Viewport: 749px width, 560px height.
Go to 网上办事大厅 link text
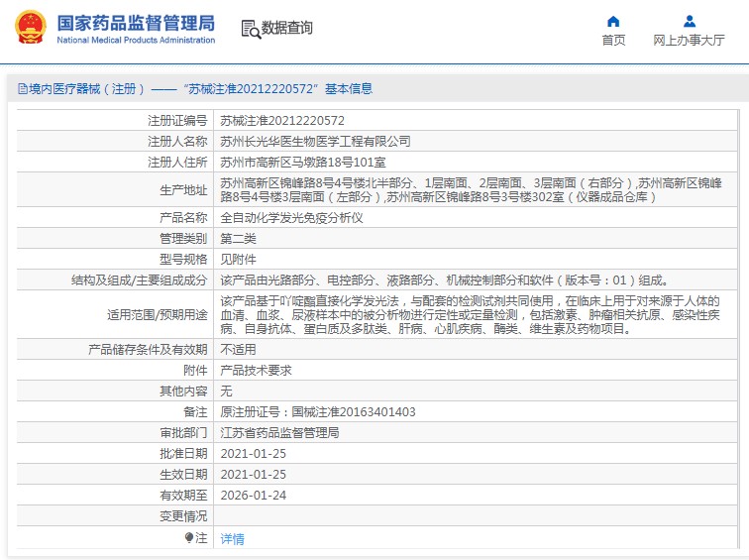[689, 40]
